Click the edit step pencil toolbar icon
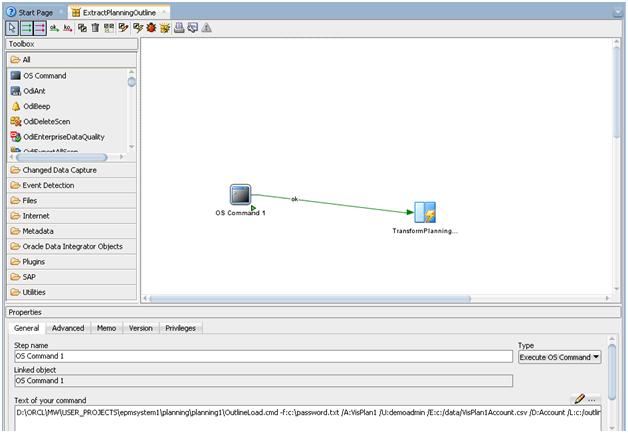The width and height of the screenshot is (628, 433). (x=123, y=28)
